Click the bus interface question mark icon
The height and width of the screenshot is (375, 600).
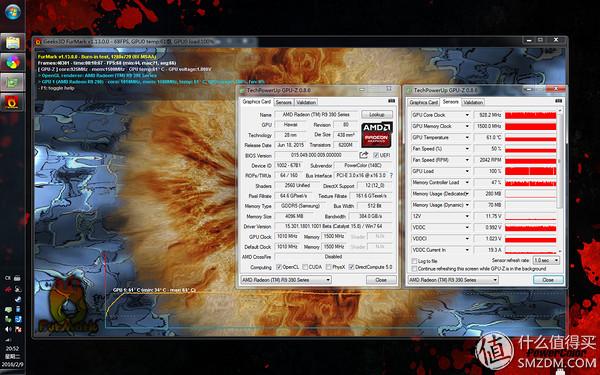pyautogui.click(x=391, y=175)
